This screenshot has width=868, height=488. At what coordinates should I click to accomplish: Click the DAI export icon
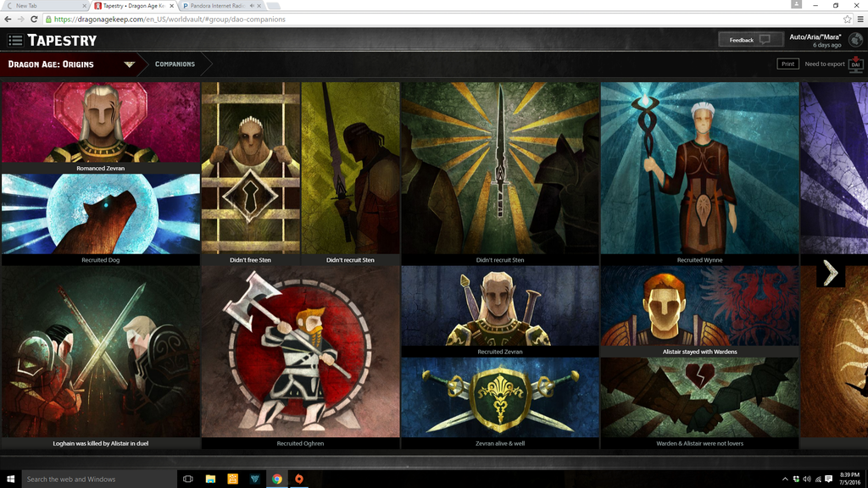[855, 64]
